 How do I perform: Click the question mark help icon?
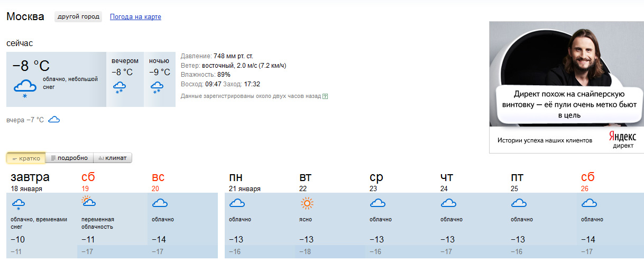(x=325, y=96)
